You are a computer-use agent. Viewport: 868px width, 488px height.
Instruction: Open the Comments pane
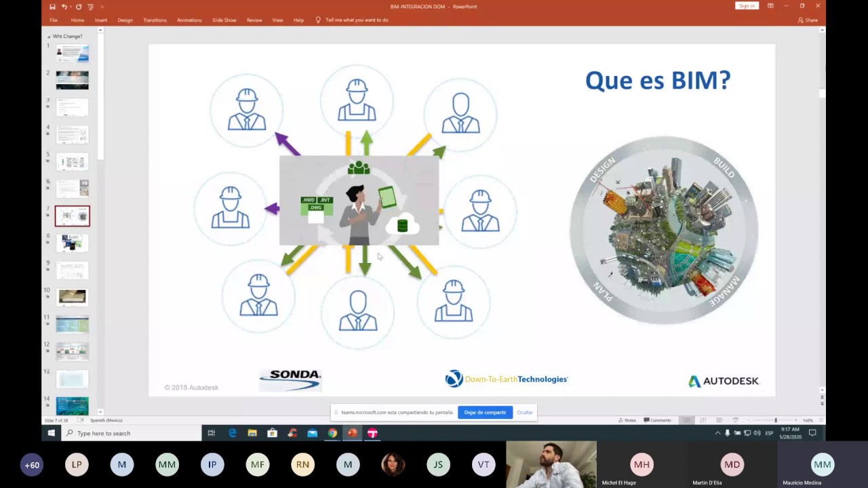(657, 420)
